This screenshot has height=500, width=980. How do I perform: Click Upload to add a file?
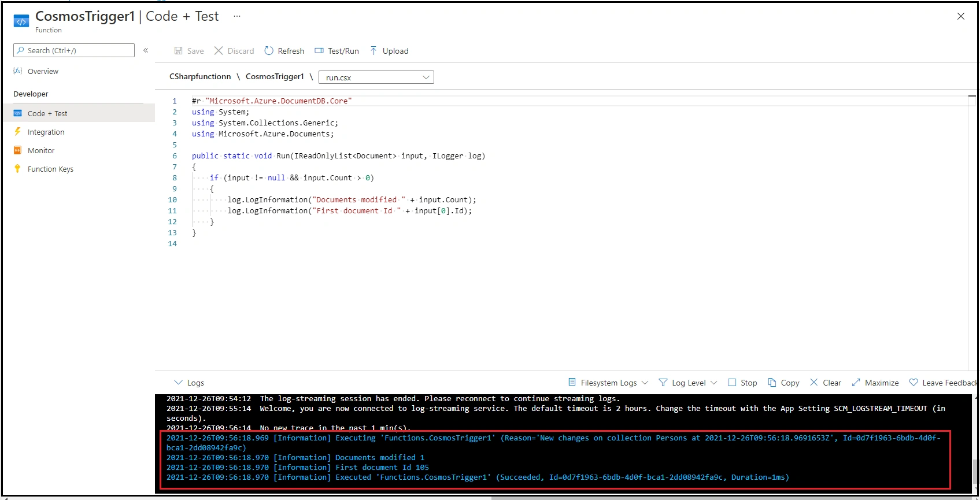click(x=395, y=51)
